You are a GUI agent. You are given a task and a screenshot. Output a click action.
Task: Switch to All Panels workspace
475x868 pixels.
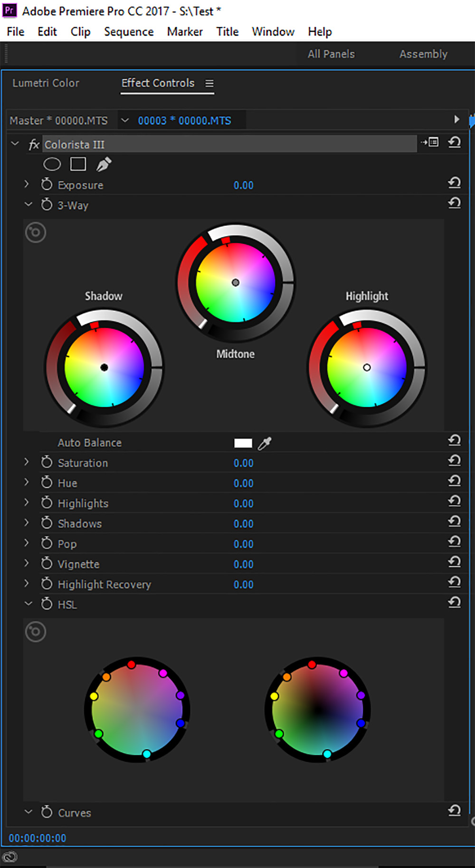(331, 54)
